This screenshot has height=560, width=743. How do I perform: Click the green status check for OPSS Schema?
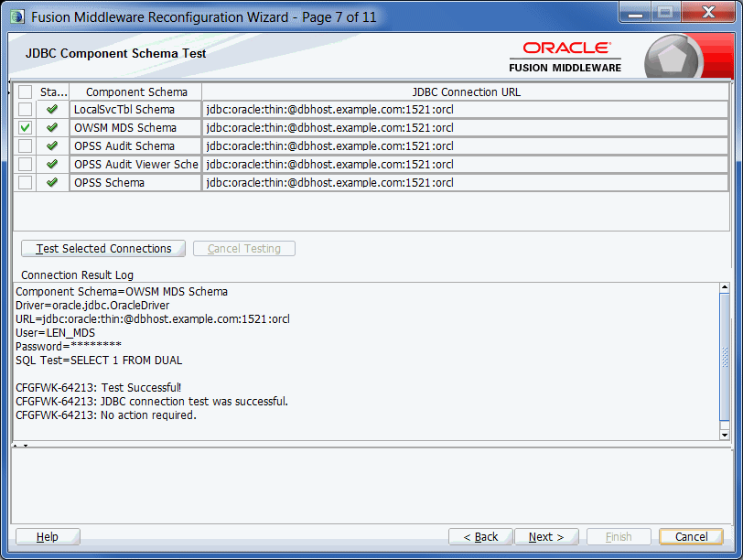point(52,182)
